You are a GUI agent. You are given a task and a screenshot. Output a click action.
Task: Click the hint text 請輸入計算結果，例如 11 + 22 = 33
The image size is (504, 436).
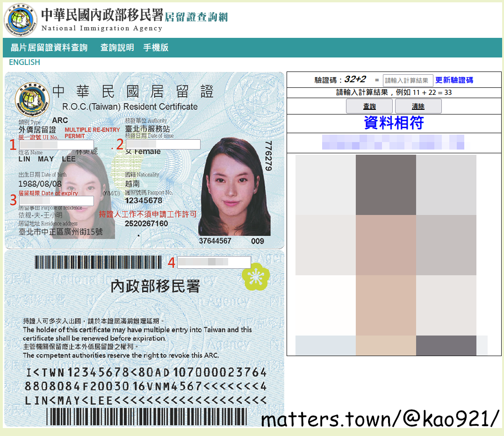pos(394,93)
